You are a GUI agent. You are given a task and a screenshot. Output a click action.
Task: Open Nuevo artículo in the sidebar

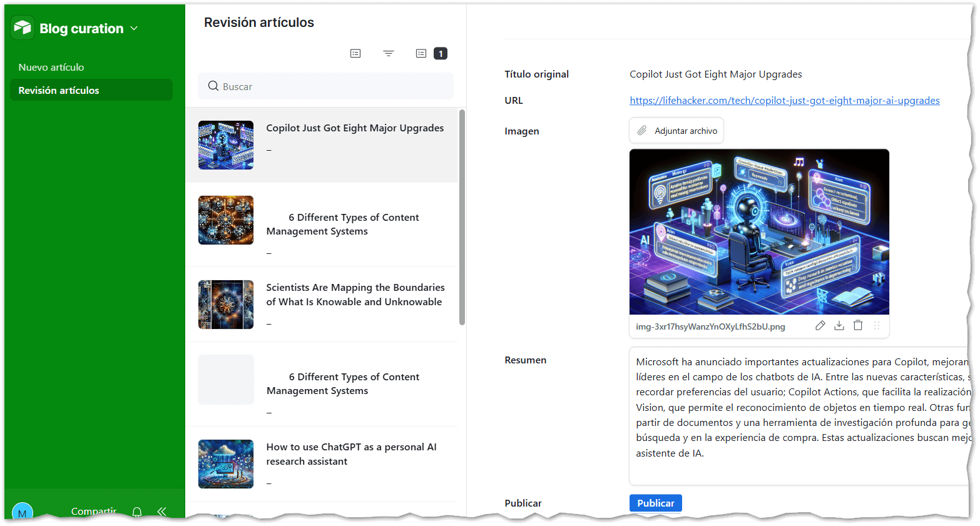click(51, 68)
